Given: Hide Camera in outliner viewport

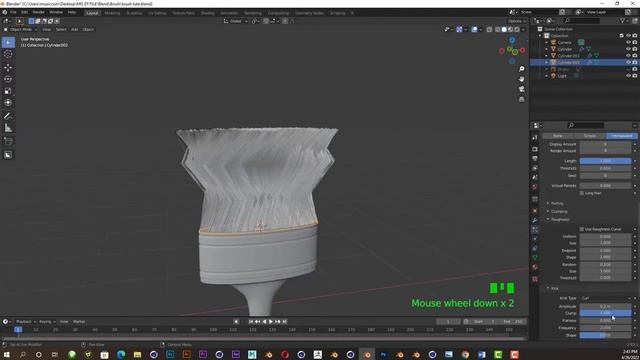Looking at the screenshot, I should coord(628,42).
